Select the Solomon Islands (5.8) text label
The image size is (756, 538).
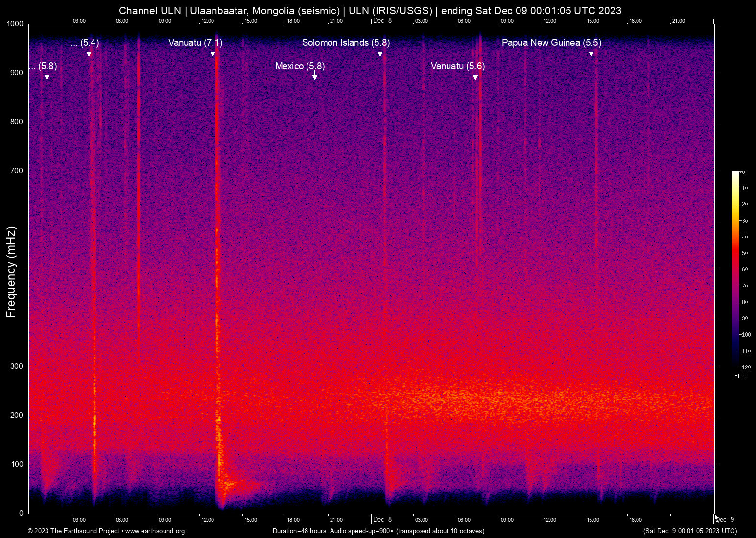346,43
